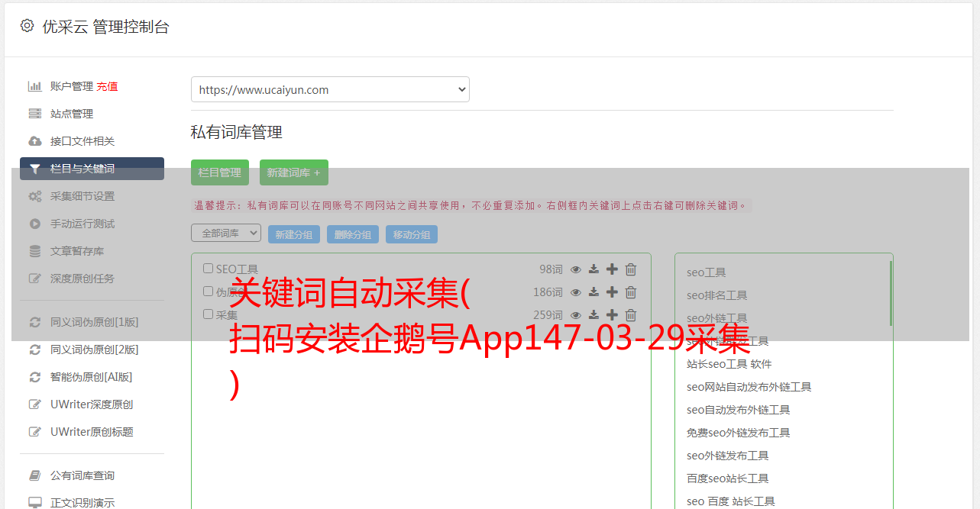Viewport: 980px width, 509px height.
Task: Click the 新建分组 button
Action: (294, 234)
